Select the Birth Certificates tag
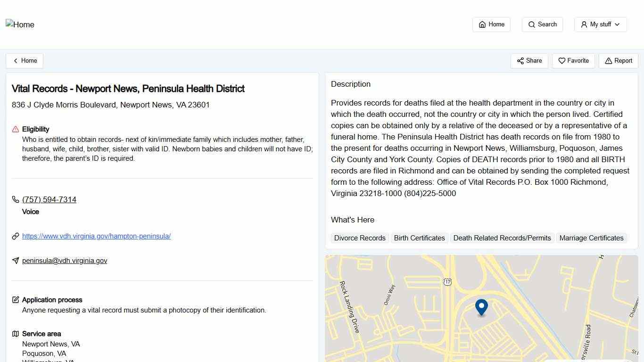 pos(419,238)
